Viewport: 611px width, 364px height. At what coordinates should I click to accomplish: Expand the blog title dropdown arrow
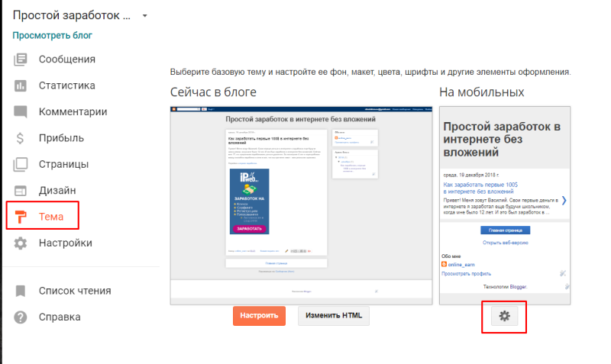pos(144,15)
